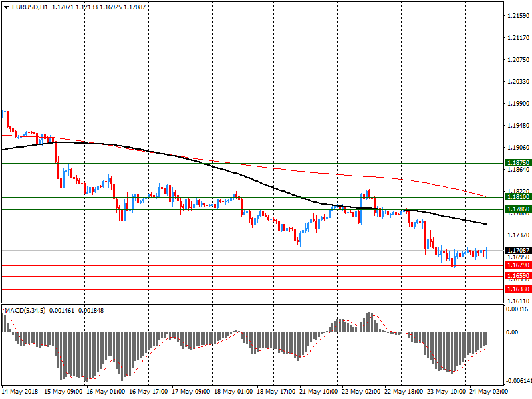Click the 22 May 02:00 time marker
This screenshot has width=532, height=399.
[361, 392]
